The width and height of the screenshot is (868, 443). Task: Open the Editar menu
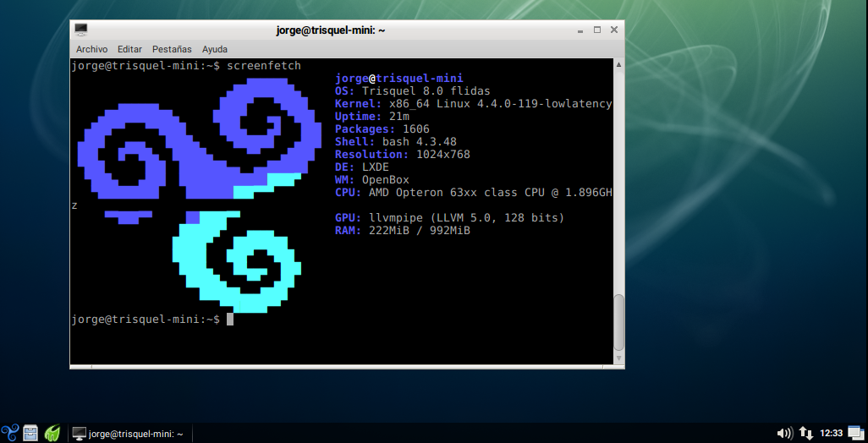click(x=129, y=50)
